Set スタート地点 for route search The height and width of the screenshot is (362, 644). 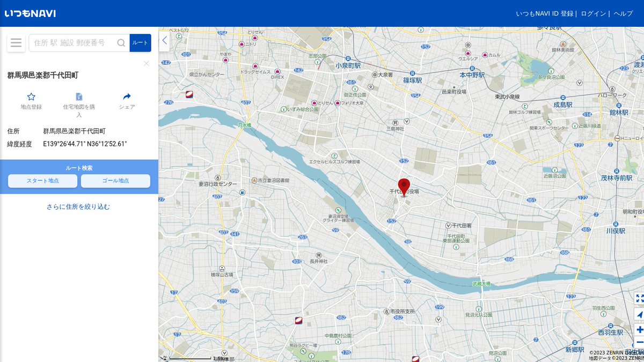(43, 181)
